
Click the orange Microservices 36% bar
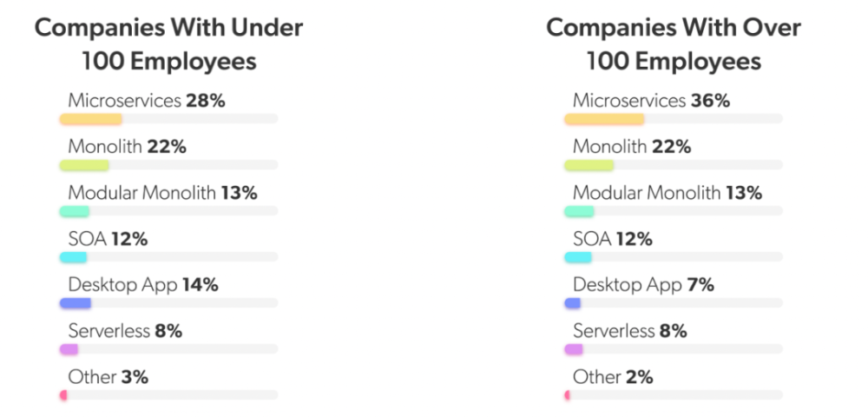(604, 119)
